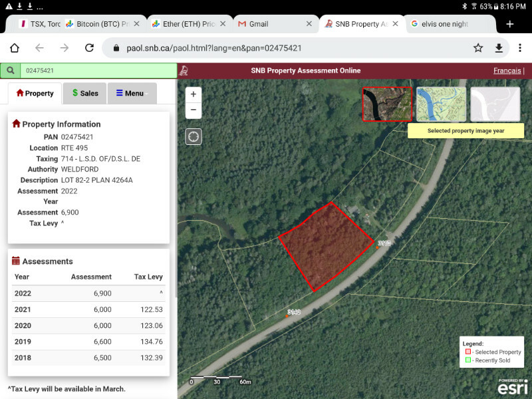Go back with the browser back arrow

[x=39, y=48]
